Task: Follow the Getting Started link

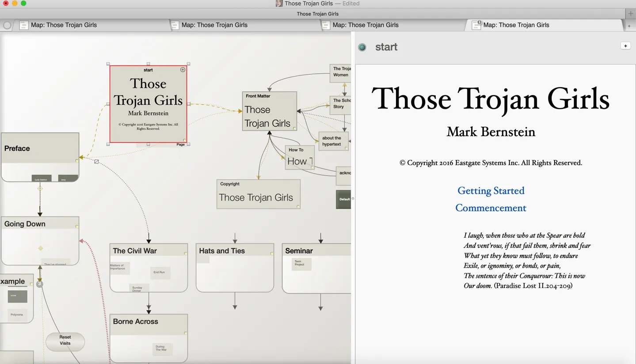Action: (x=491, y=191)
